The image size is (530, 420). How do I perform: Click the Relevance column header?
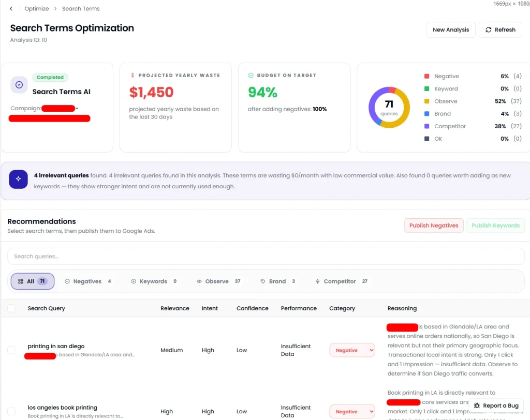[175, 308]
